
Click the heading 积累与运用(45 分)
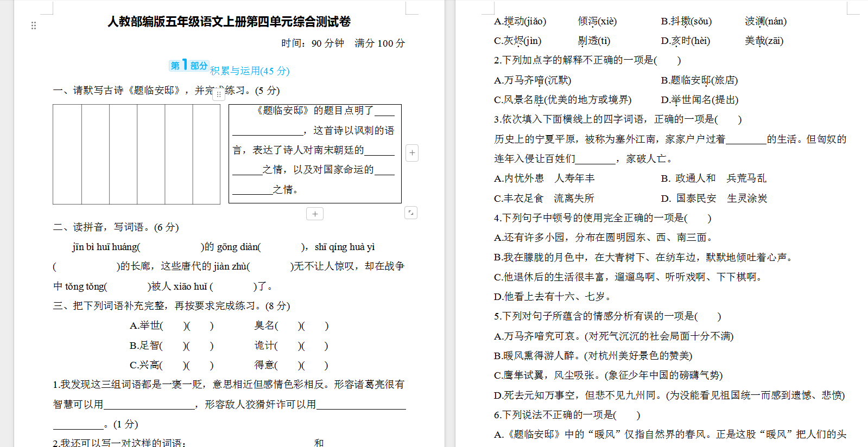coord(250,71)
